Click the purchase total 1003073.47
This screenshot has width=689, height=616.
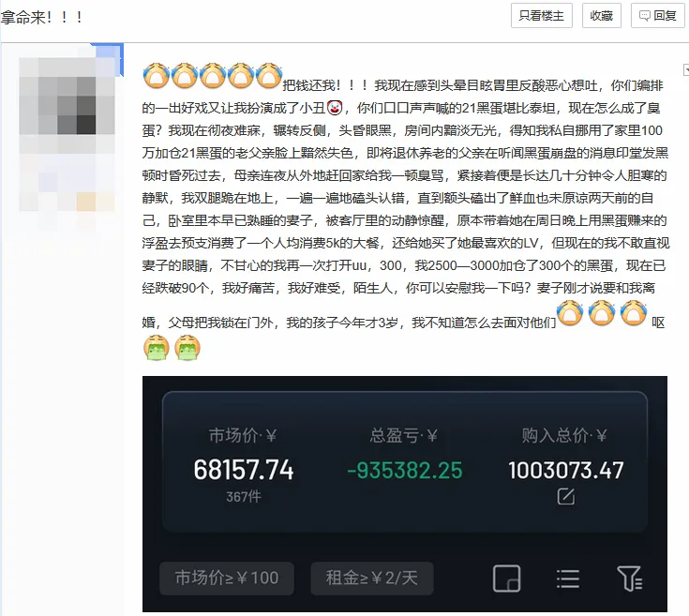566,470
